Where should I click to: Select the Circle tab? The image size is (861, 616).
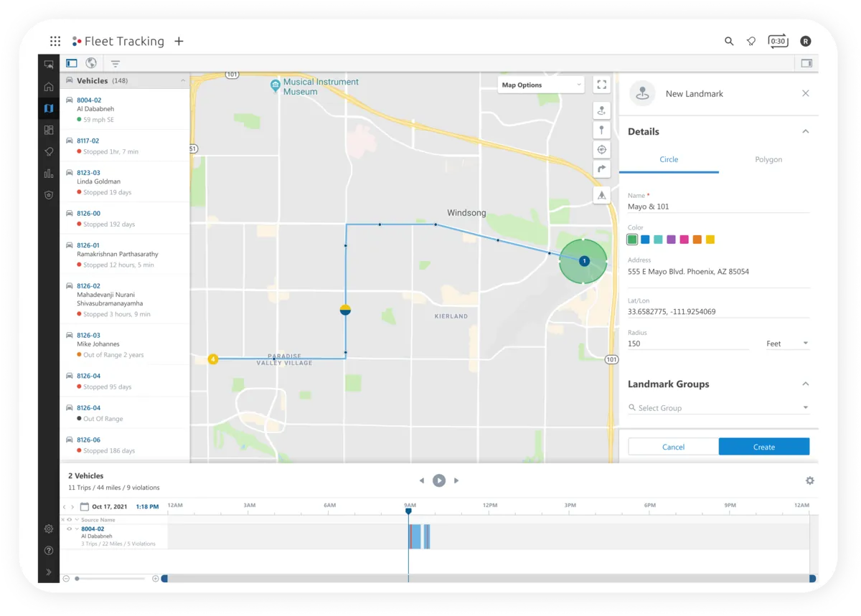click(669, 160)
